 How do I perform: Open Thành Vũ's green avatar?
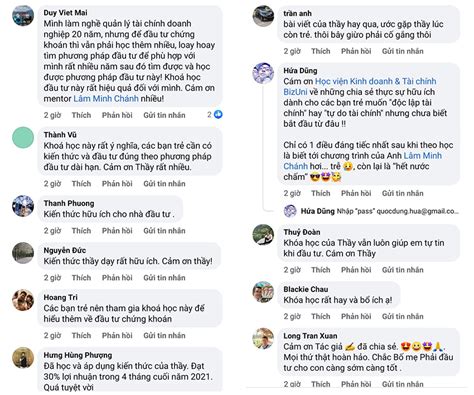click(x=23, y=138)
